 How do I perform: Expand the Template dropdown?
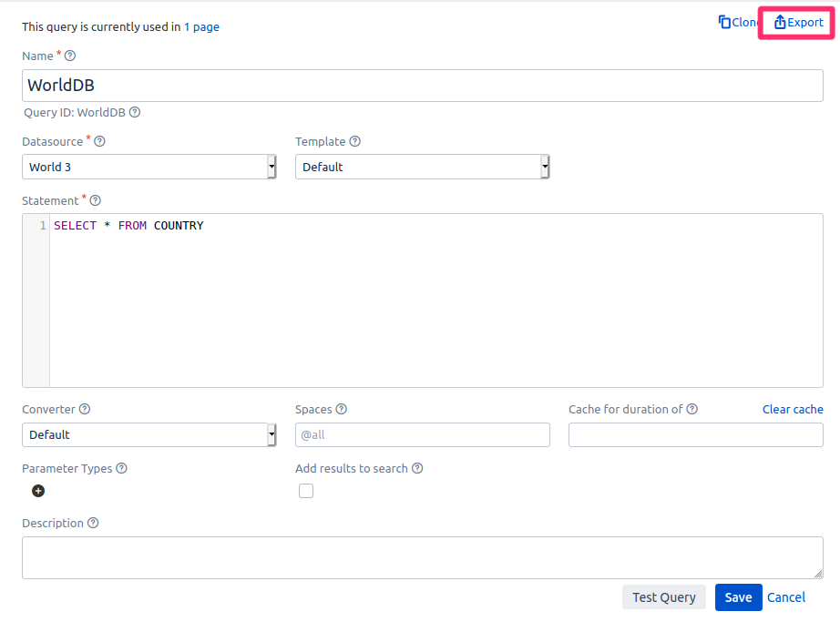coord(422,167)
